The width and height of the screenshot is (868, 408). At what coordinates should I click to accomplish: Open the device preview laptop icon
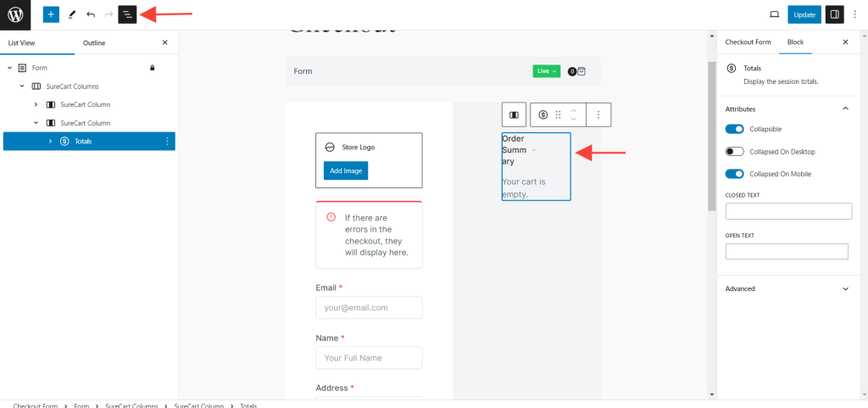tap(774, 14)
